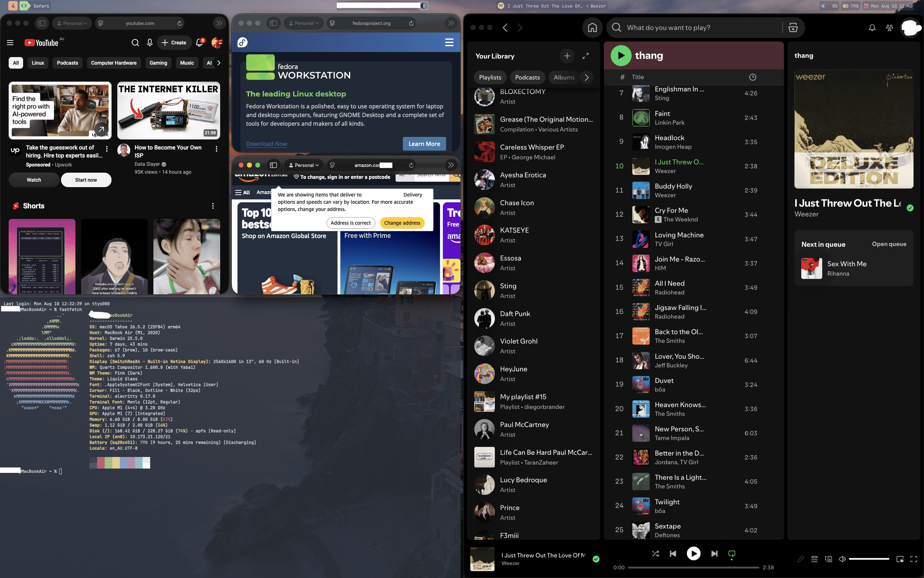The height and width of the screenshot is (578, 924).
Task: Filter Spotify library by Playlists
Action: coord(490,78)
